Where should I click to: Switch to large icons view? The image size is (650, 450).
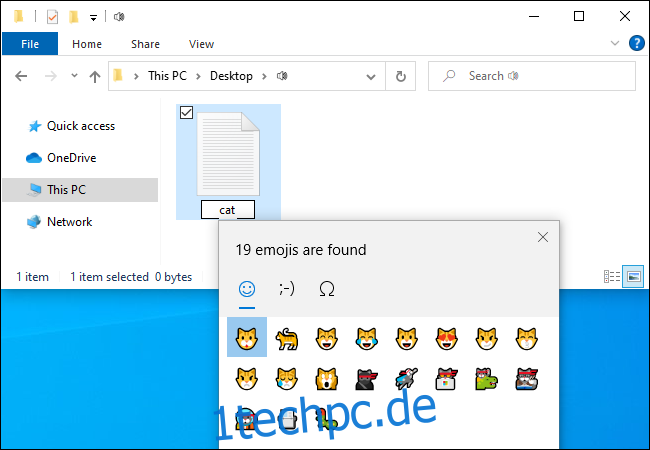coord(633,276)
